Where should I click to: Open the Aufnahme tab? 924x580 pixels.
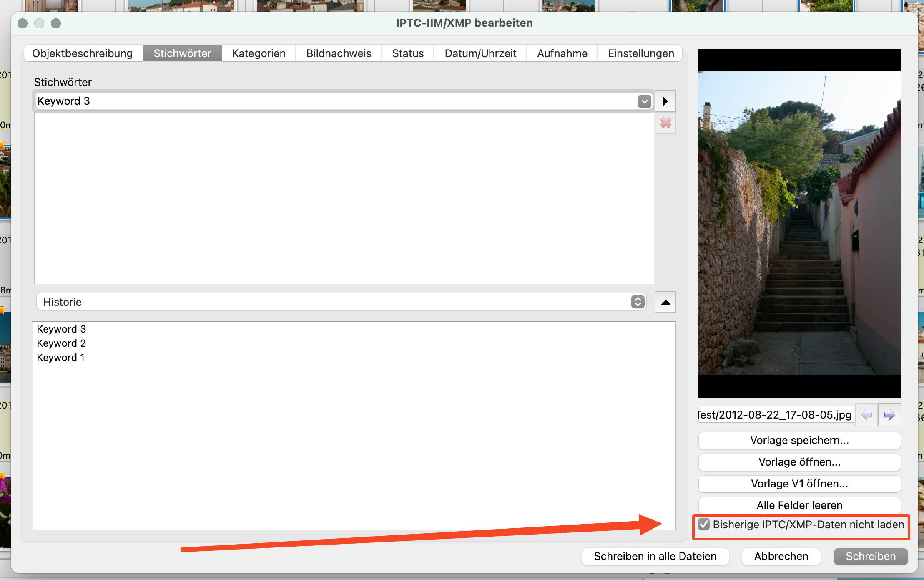[562, 53]
